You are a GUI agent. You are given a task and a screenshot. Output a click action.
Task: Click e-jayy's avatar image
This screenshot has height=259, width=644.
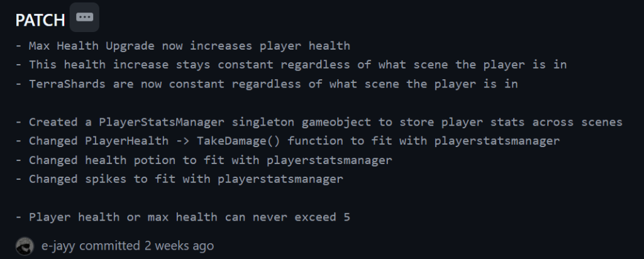[25, 246]
